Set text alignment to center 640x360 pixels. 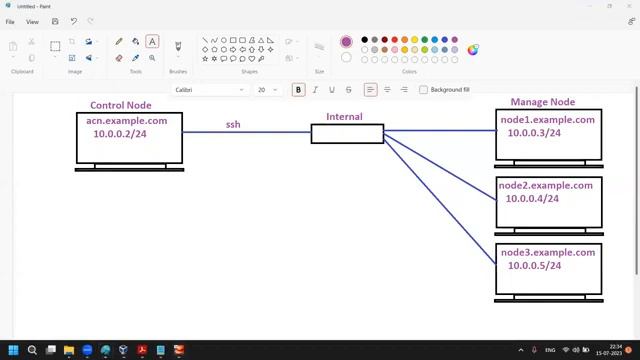click(x=387, y=90)
